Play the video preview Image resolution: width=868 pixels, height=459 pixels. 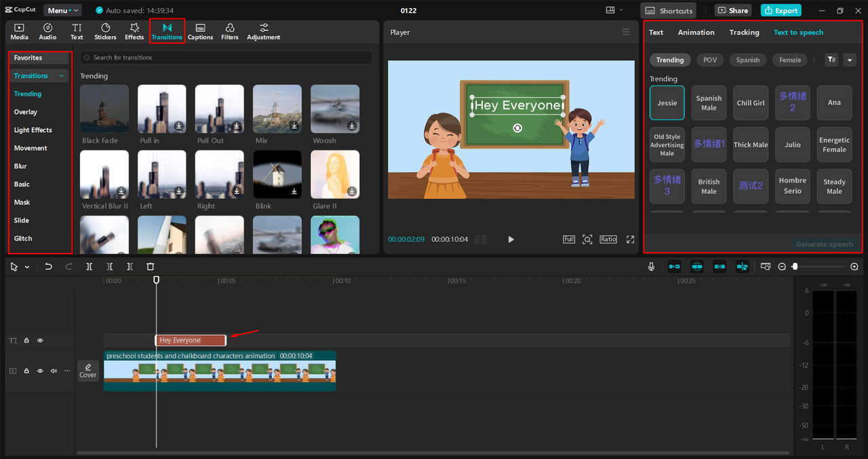[511, 239]
